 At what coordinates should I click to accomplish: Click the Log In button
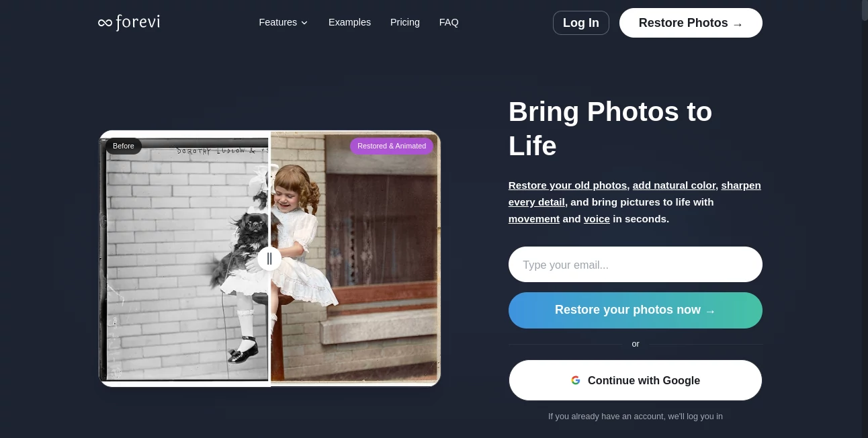(580, 23)
